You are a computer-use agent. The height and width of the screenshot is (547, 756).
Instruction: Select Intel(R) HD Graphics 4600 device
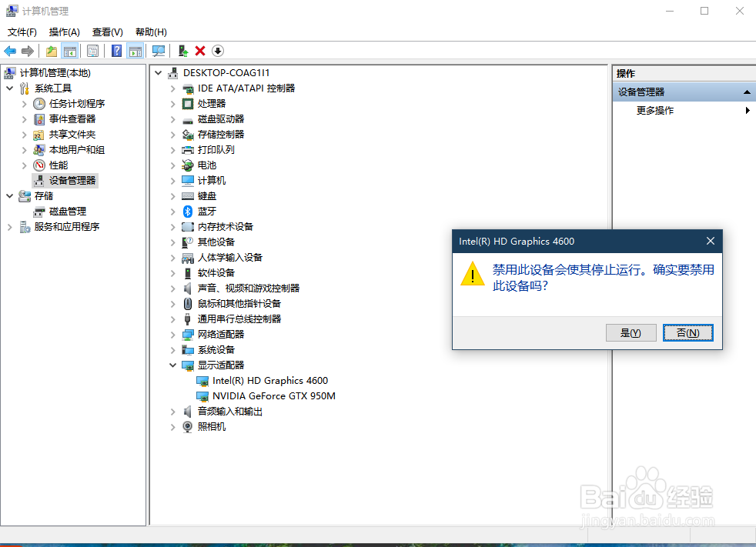(x=270, y=381)
